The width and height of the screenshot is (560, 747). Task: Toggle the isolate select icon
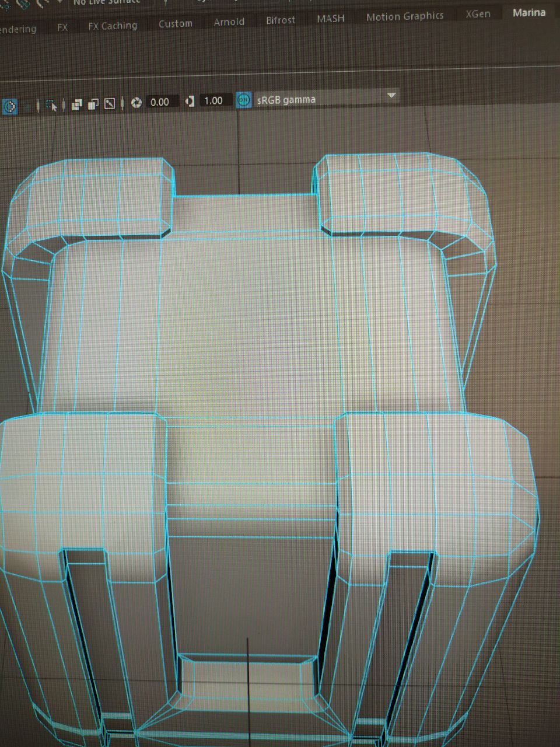point(9,107)
